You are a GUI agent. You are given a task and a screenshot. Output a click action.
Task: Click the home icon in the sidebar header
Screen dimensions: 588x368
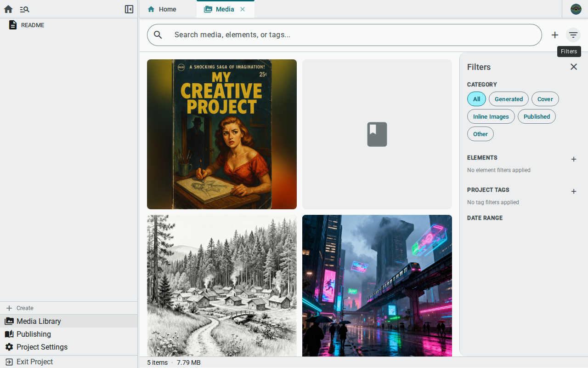8,9
